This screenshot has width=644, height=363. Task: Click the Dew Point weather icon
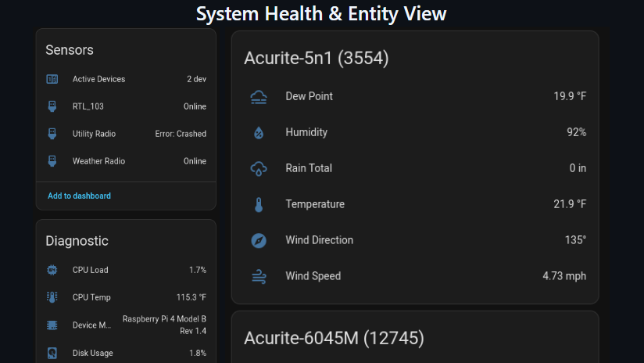(259, 96)
